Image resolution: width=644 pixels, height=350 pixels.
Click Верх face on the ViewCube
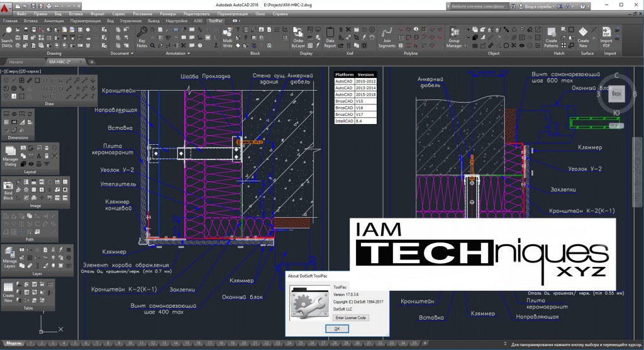(x=616, y=94)
